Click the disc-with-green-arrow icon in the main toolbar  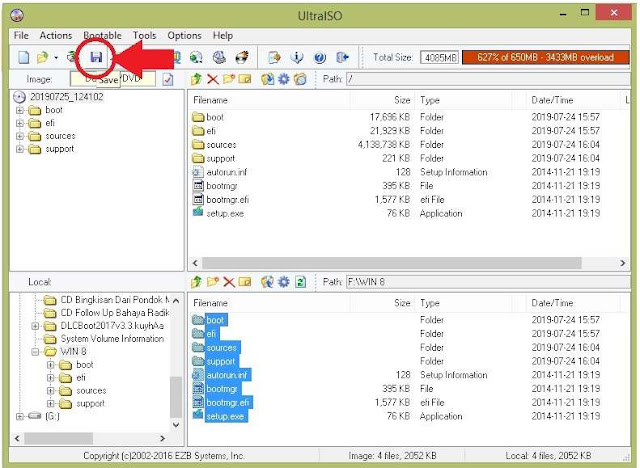tap(196, 58)
